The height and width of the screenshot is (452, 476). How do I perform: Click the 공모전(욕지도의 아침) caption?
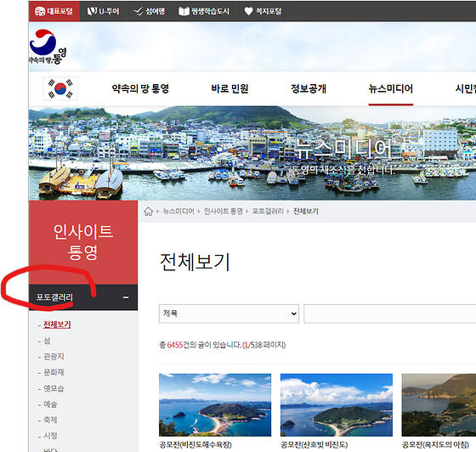(x=435, y=445)
